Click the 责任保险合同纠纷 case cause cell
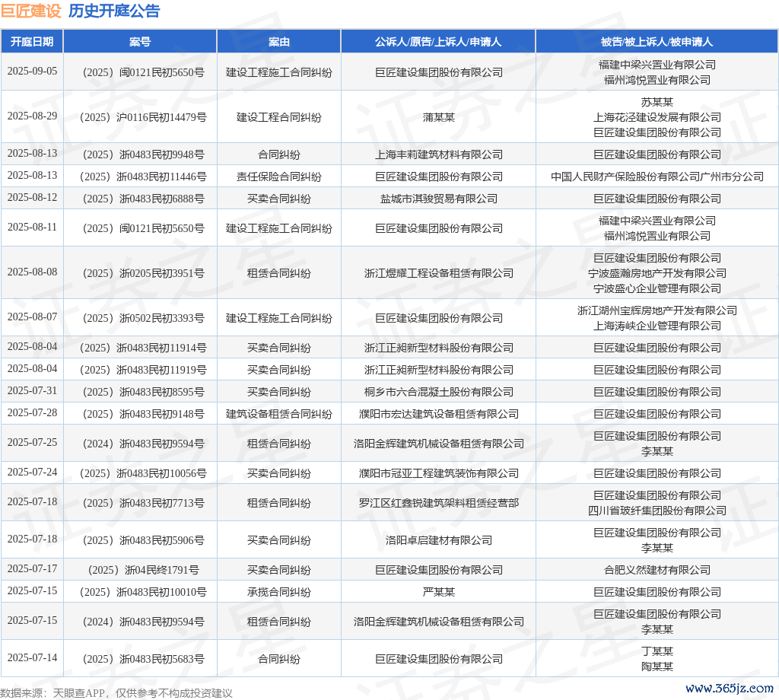 pyautogui.click(x=279, y=177)
